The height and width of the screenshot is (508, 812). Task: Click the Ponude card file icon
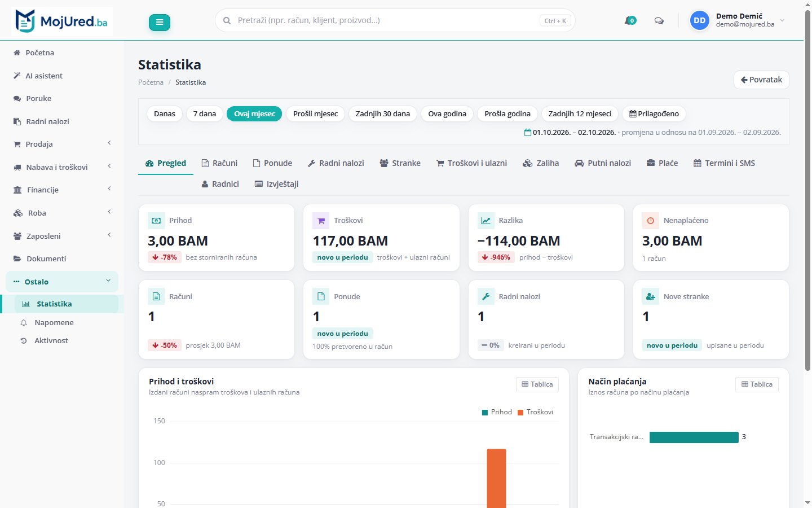321,296
